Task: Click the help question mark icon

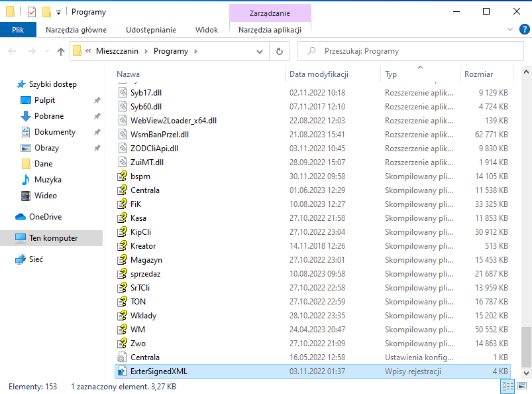Action: (x=523, y=30)
